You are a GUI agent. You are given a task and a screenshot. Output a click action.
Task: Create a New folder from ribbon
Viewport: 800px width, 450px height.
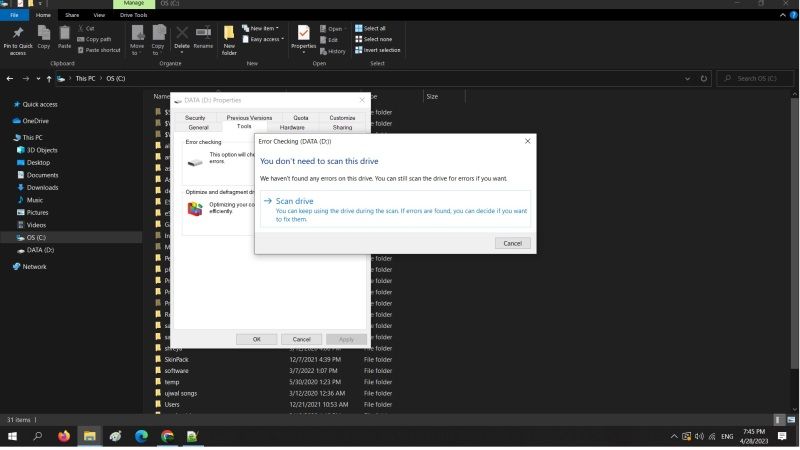[229, 41]
